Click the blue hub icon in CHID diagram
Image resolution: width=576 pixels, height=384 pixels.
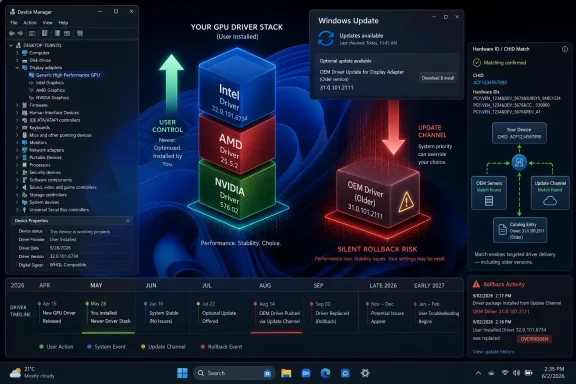coord(519,162)
